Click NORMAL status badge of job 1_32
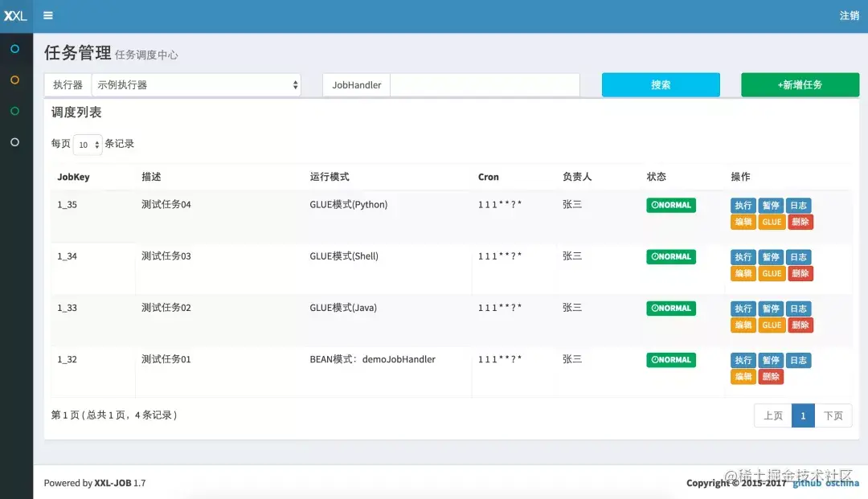The width and height of the screenshot is (868, 499). pyautogui.click(x=671, y=360)
